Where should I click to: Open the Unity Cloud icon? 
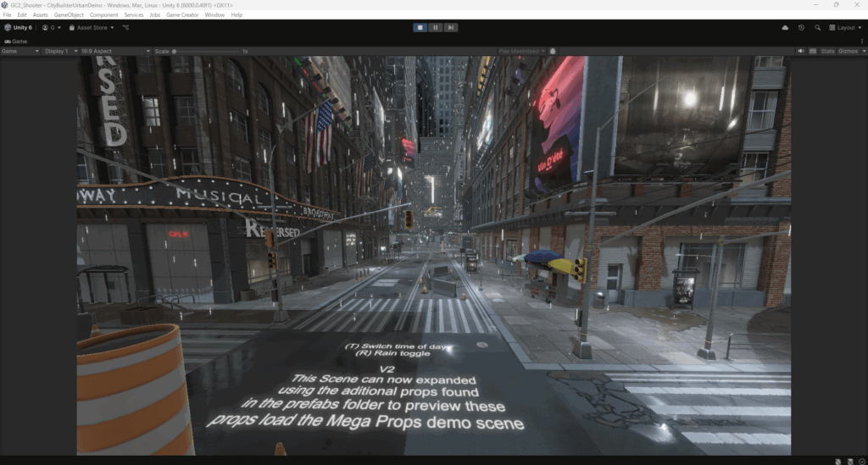785,28
